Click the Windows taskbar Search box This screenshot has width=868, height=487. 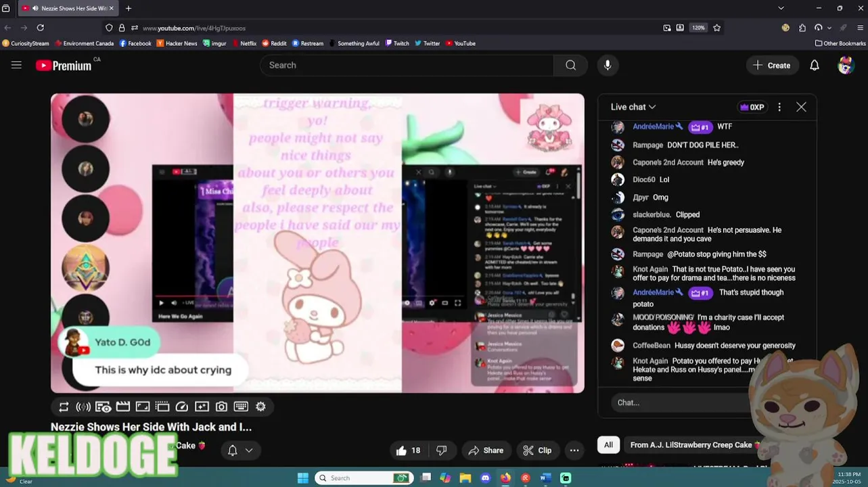coord(363,478)
